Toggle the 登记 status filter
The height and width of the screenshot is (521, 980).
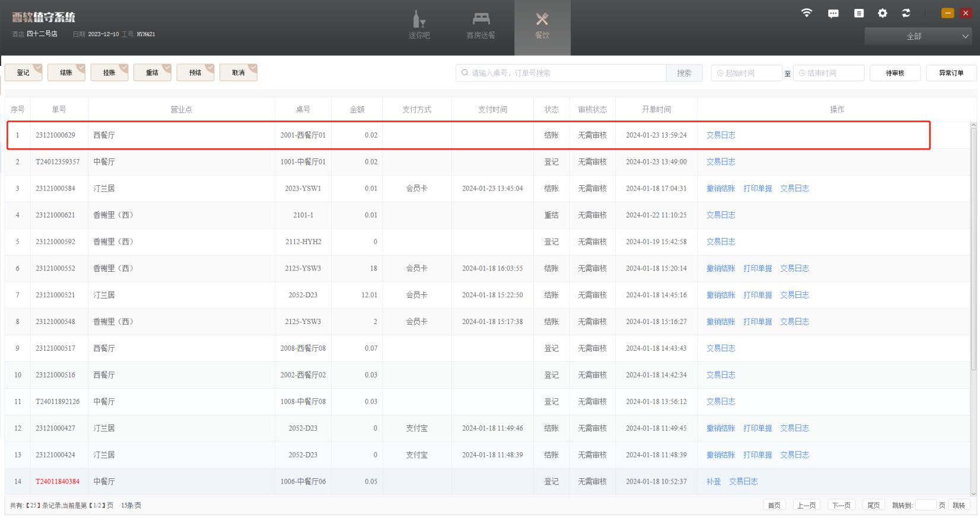pos(24,72)
